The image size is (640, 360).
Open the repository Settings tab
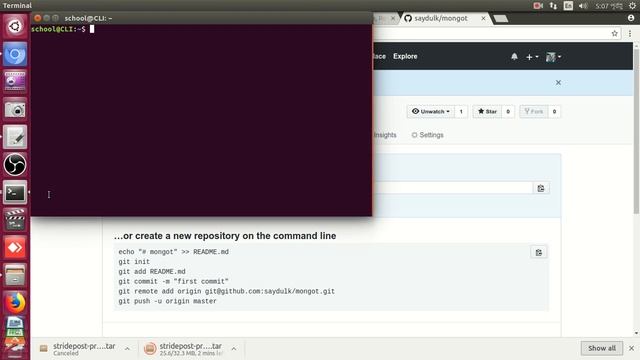(x=427, y=135)
